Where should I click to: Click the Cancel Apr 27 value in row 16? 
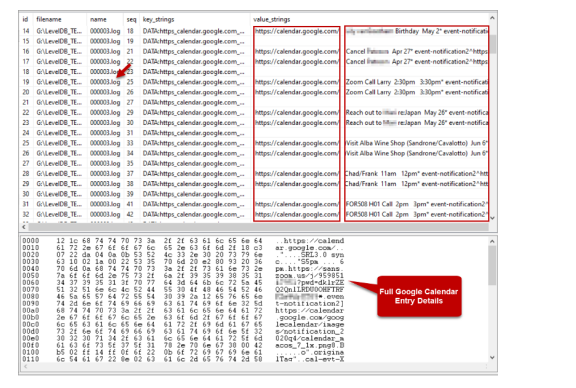coord(417,51)
